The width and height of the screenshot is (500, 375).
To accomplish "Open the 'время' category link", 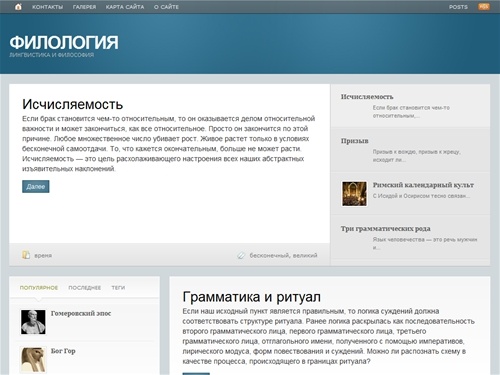I will 43,256.
